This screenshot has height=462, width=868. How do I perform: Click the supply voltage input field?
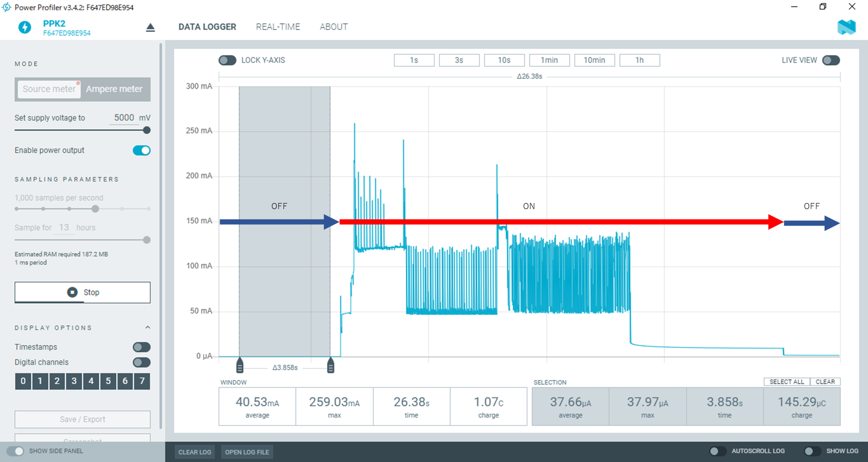click(x=124, y=118)
